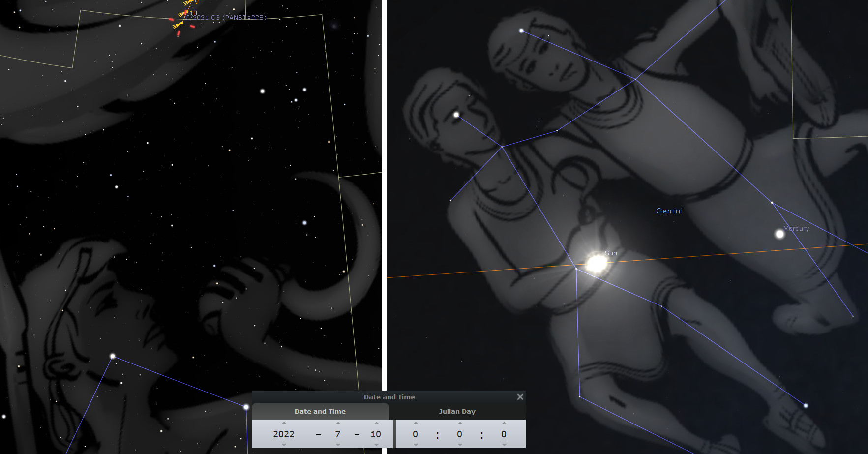The image size is (868, 454).
Task: Click the day field showing 10
Action: 376,434
